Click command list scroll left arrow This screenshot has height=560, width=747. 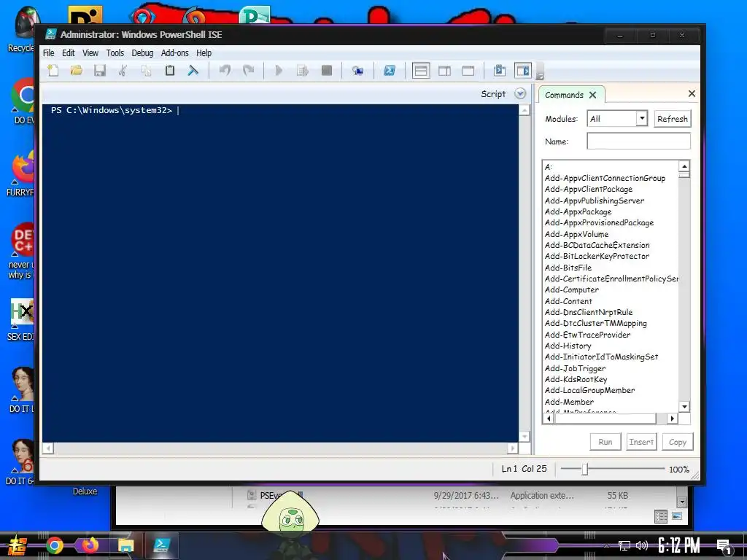tap(549, 419)
